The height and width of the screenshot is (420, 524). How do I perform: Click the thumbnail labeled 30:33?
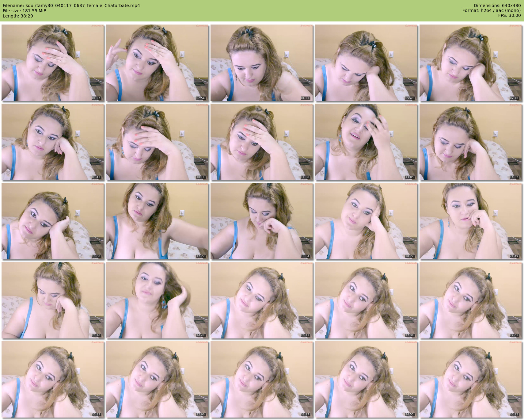point(53,379)
